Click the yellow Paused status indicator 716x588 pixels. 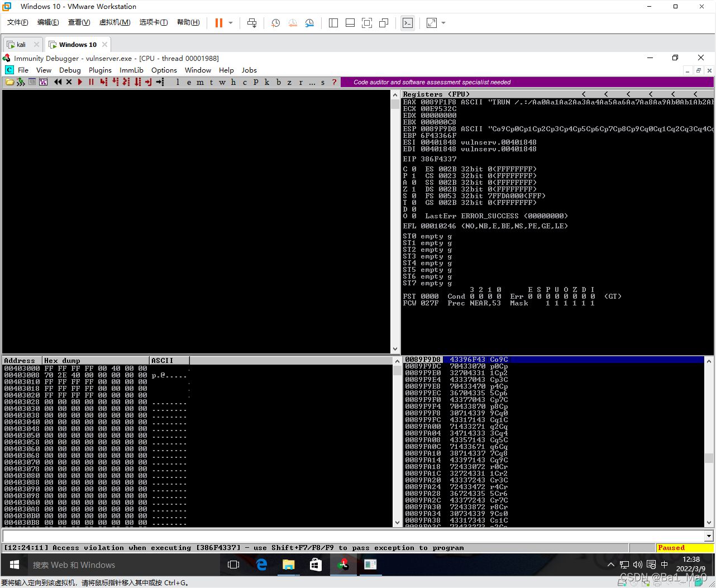(x=685, y=548)
